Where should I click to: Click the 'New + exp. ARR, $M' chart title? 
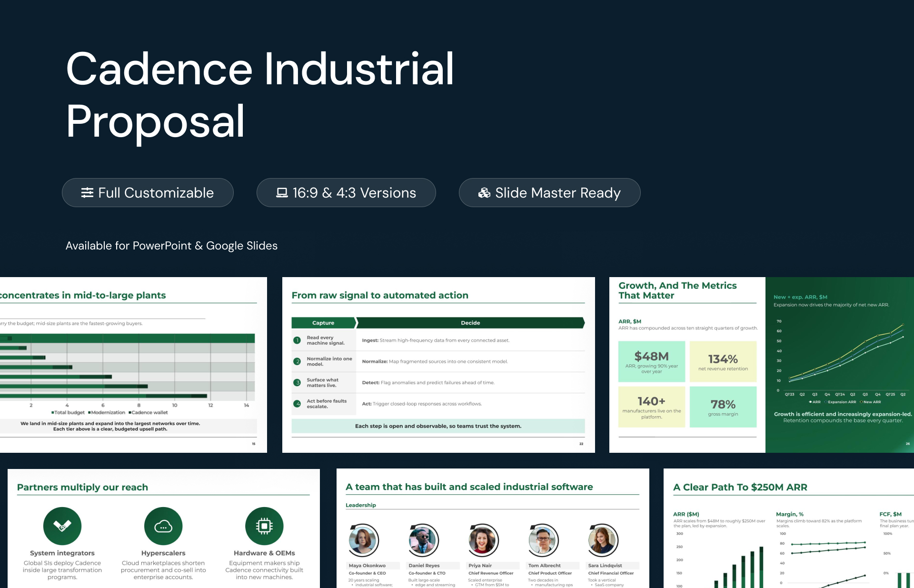[x=800, y=297]
